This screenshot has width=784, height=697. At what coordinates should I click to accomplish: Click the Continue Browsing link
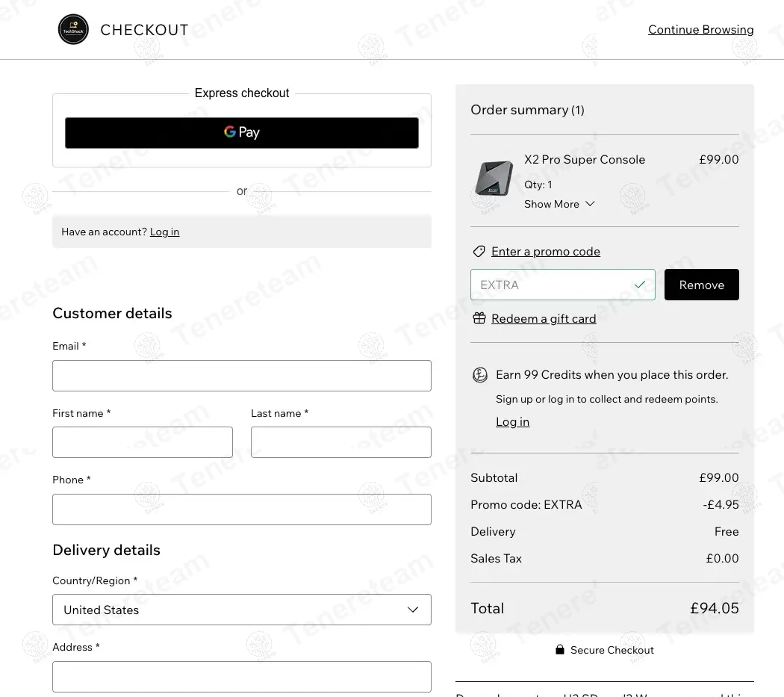point(700,30)
